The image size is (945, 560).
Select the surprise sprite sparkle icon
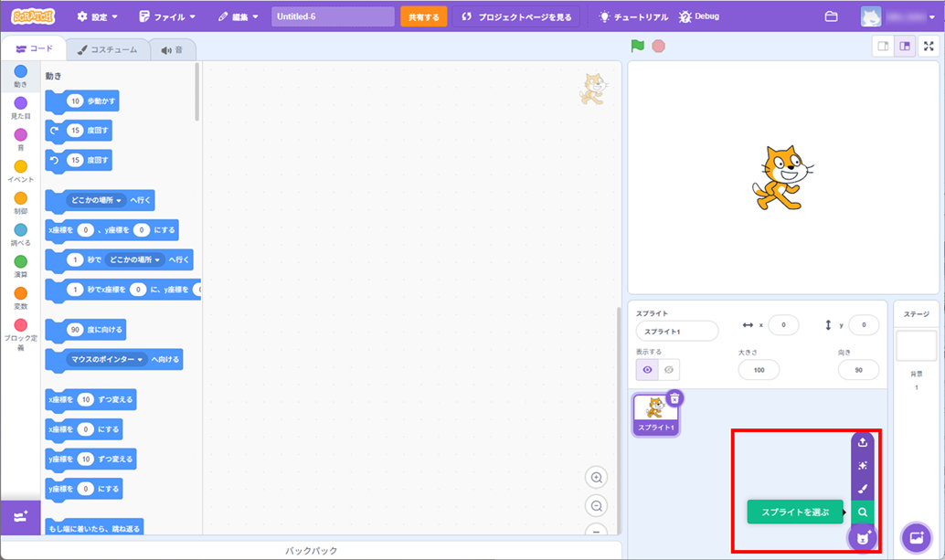[x=862, y=466]
